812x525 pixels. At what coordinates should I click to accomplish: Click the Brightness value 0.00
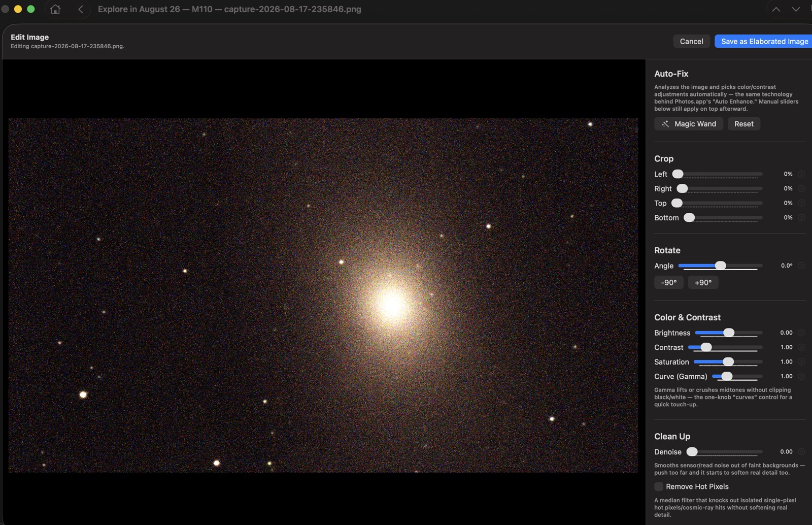point(786,333)
